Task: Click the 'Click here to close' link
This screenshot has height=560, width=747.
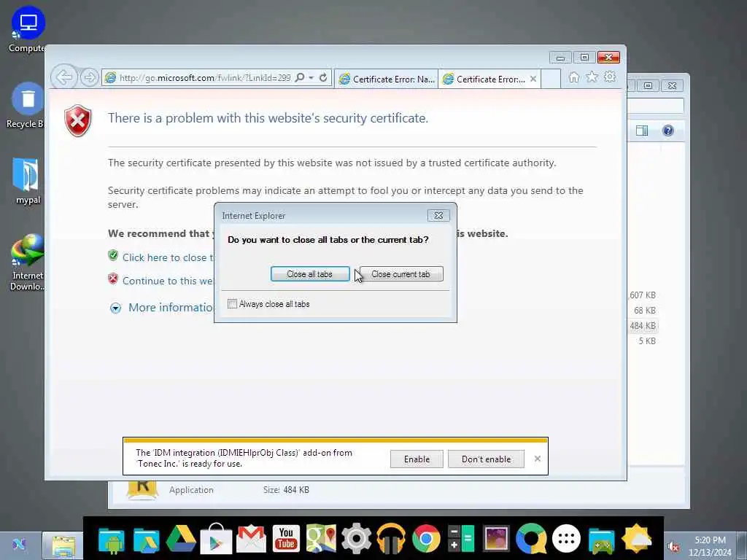Action: pyautogui.click(x=168, y=257)
